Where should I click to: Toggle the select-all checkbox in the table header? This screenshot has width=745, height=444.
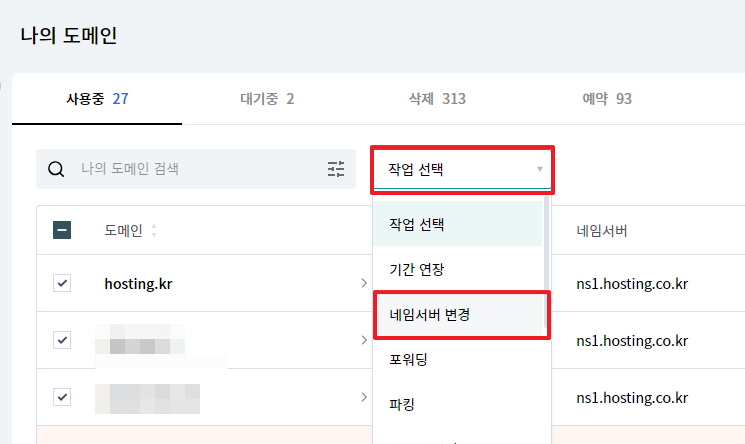pyautogui.click(x=62, y=230)
